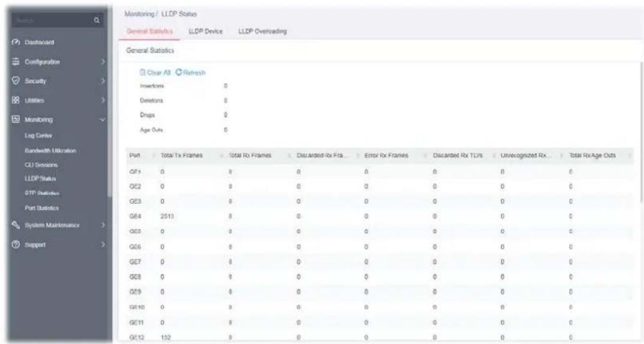
Task: Sort by the Port column header
Action: click(134, 155)
